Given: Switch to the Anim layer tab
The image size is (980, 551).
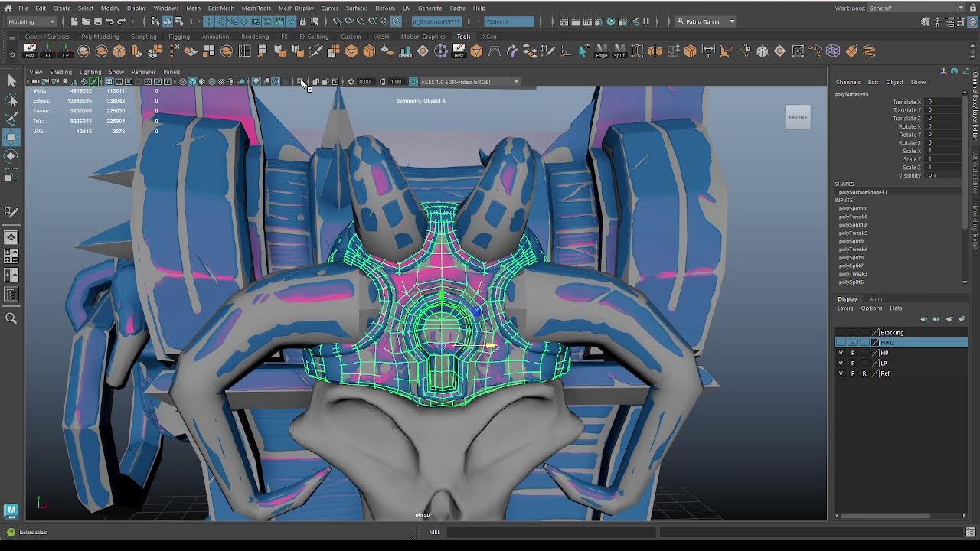Looking at the screenshot, I should pyautogui.click(x=875, y=298).
